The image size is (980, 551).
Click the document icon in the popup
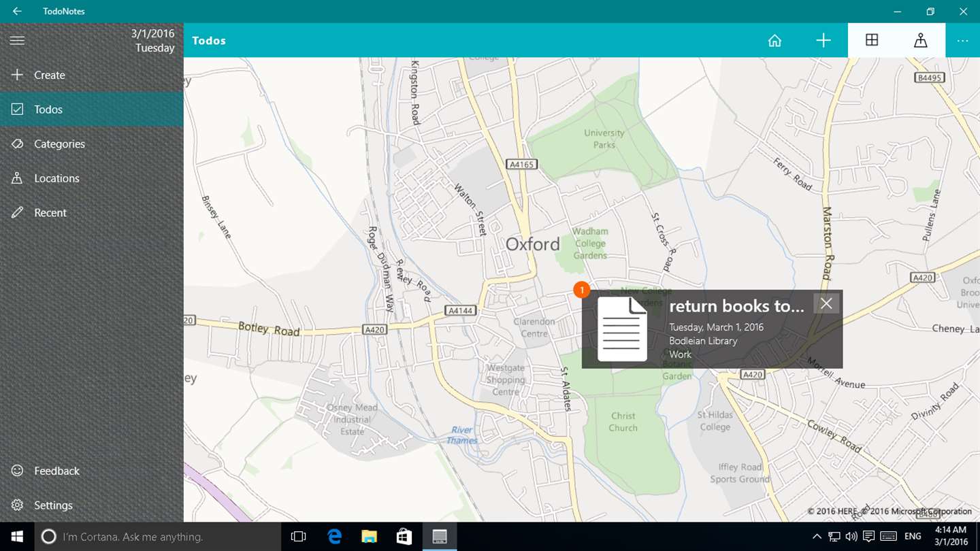(x=622, y=329)
